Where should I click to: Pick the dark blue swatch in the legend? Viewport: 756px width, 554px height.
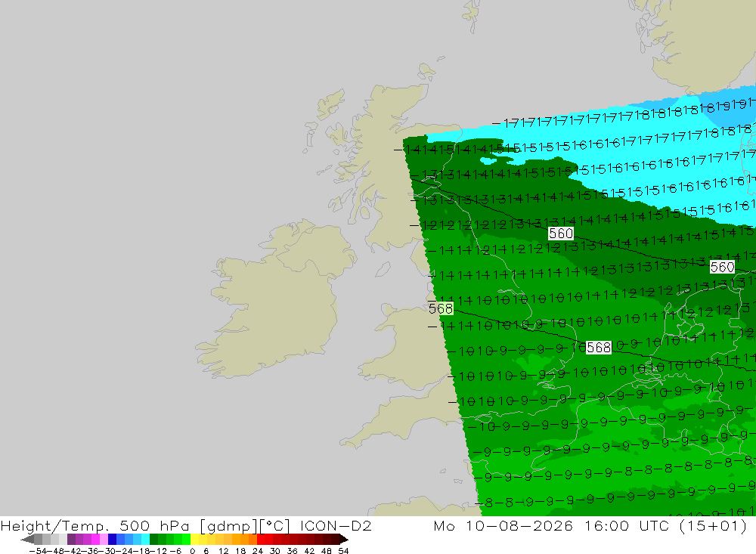click(x=112, y=540)
